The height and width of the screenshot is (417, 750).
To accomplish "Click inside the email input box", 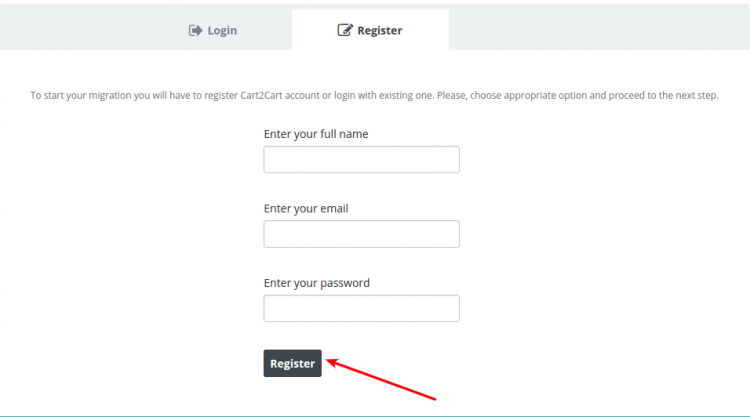I will click(362, 234).
